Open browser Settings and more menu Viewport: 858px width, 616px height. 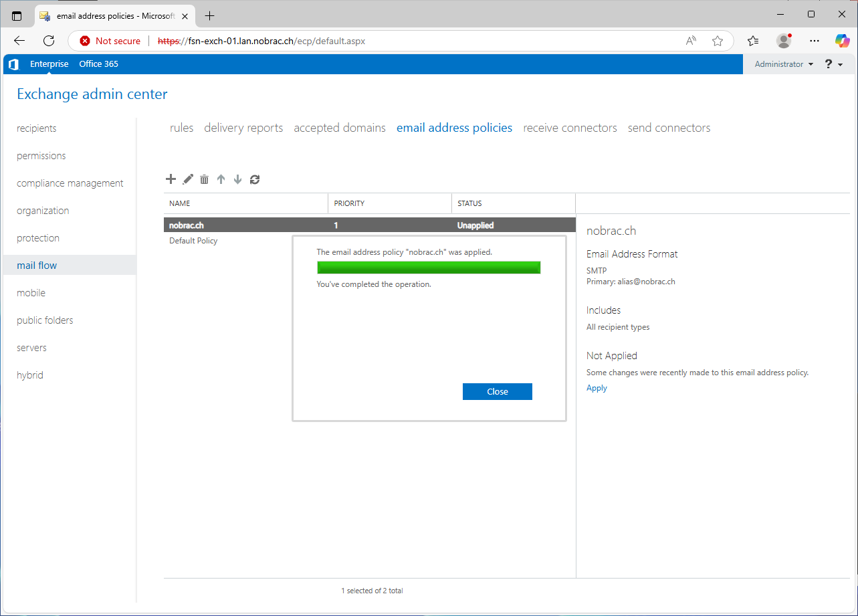pos(814,41)
